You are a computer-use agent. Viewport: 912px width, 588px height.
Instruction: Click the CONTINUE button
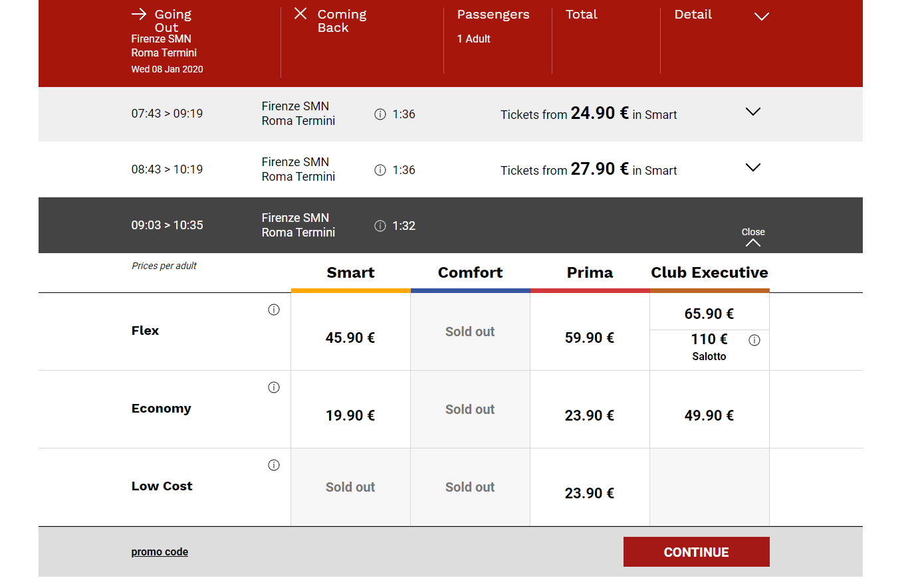pyautogui.click(x=696, y=552)
